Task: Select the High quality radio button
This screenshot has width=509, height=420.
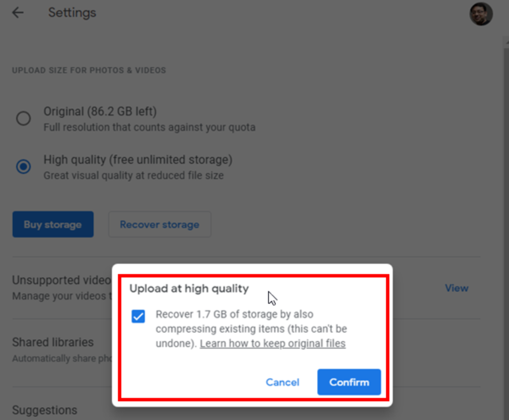Action: coord(23,167)
